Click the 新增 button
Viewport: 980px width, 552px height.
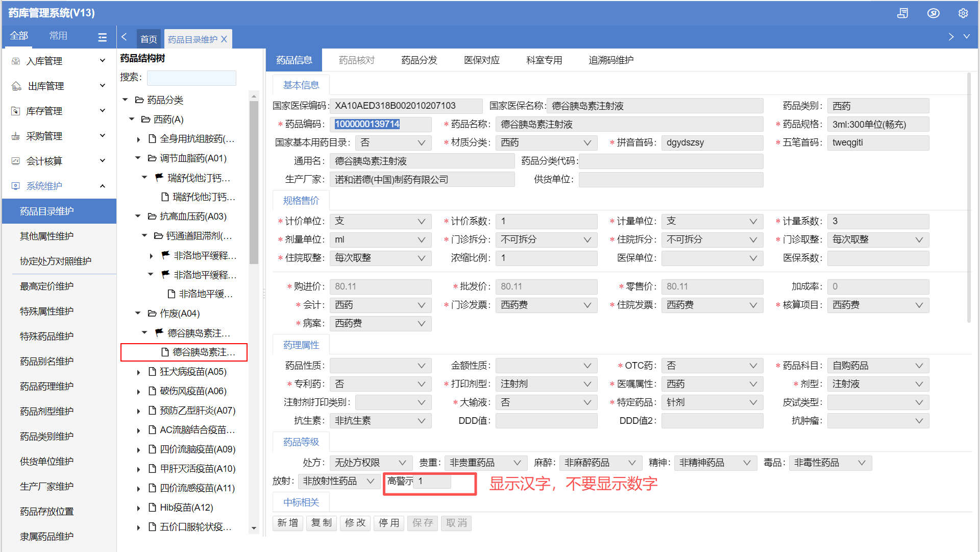(x=288, y=523)
